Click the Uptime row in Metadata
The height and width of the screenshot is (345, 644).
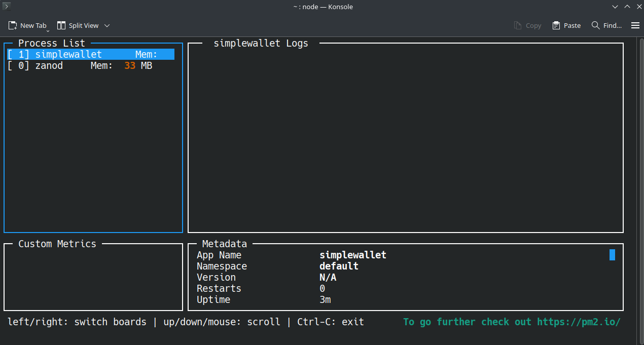click(264, 299)
